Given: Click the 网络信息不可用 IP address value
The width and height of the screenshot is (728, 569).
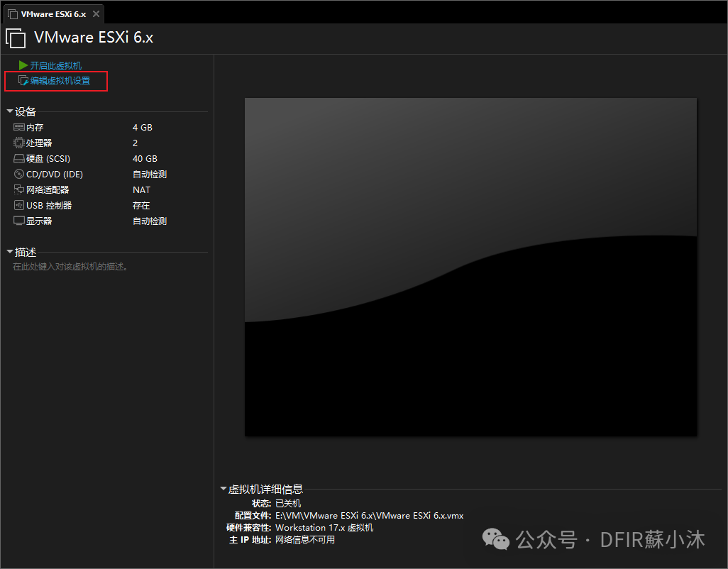Looking at the screenshot, I should pos(305,539).
